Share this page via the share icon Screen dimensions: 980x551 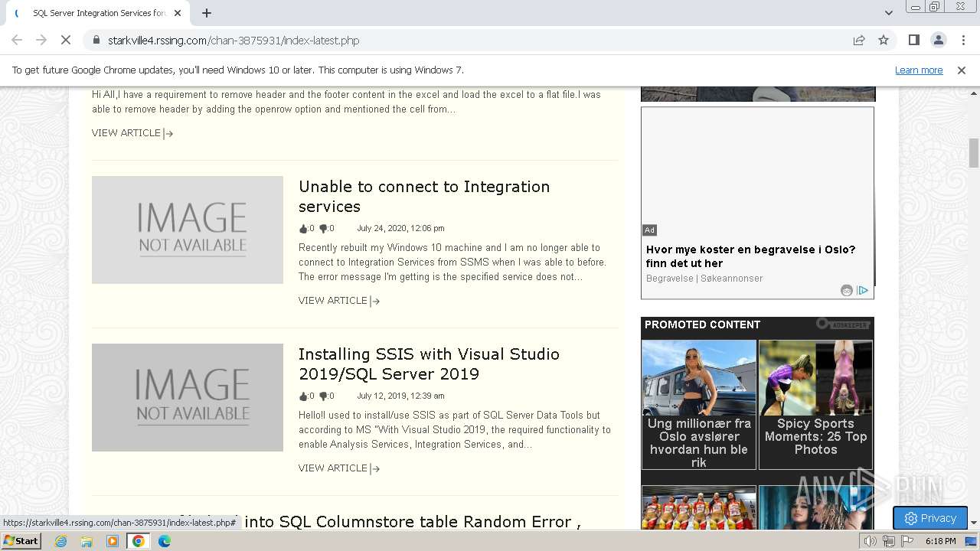coord(859,40)
